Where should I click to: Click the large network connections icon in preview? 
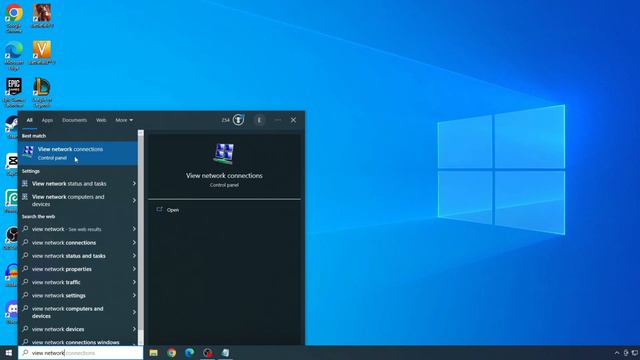(224, 153)
